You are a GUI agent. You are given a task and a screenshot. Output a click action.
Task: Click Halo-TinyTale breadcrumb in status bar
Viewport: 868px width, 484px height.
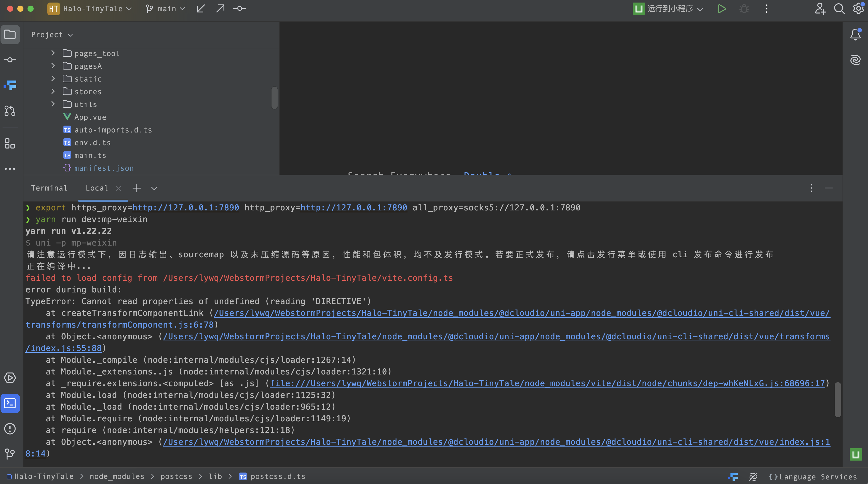click(x=40, y=477)
